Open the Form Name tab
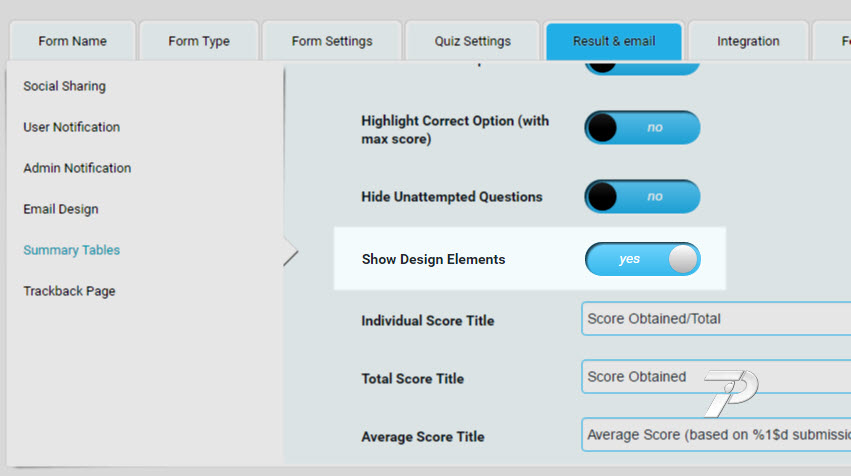The height and width of the screenshot is (476, 851). 72,41
